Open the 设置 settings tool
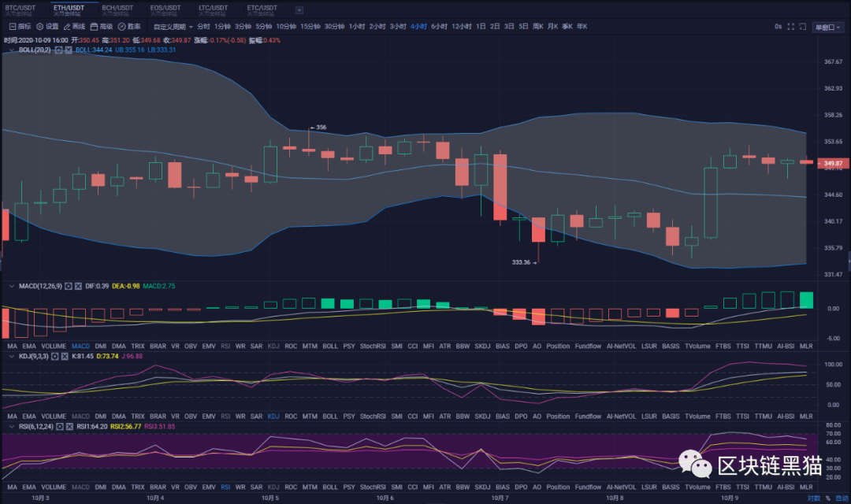 pyautogui.click(x=47, y=27)
